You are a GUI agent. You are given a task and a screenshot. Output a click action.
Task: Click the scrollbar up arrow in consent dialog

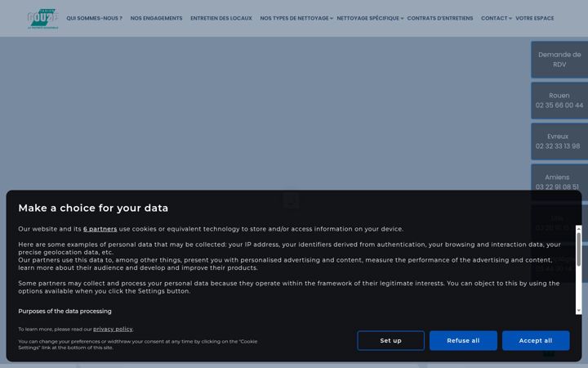pos(579,229)
